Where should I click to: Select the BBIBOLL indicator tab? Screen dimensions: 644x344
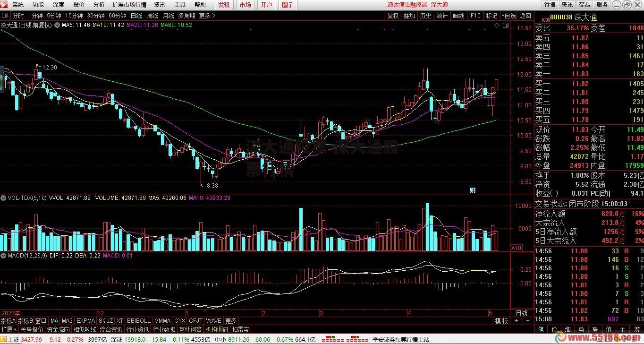pyautogui.click(x=138, y=321)
